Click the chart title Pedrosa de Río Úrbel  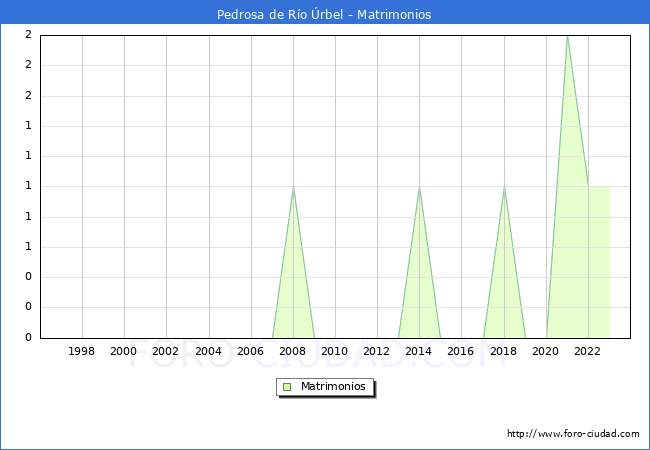coord(324,15)
